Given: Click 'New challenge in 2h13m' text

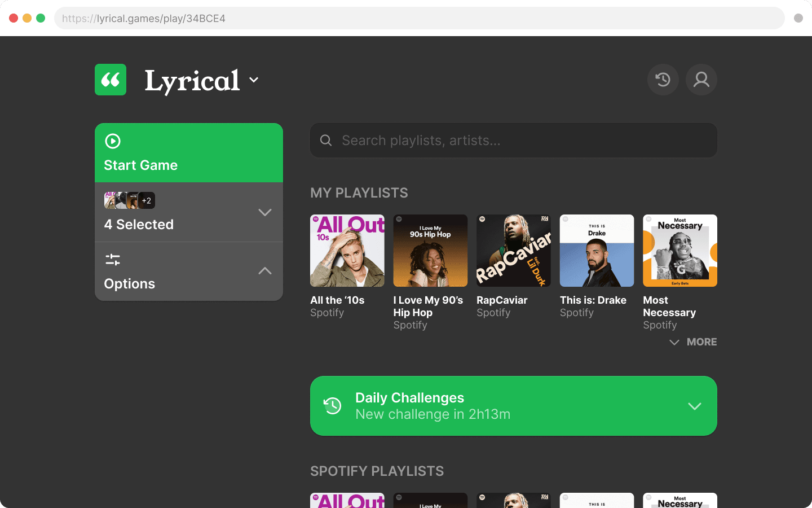Looking at the screenshot, I should click(x=433, y=414).
